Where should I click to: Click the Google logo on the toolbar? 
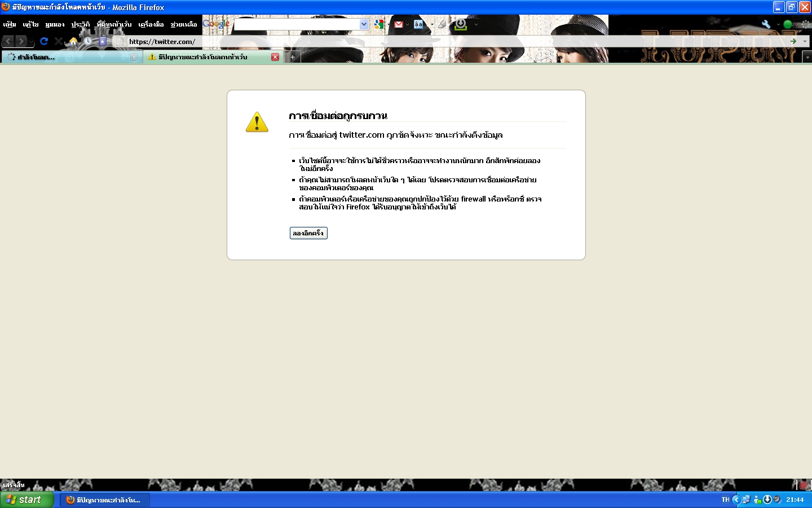coord(216,24)
